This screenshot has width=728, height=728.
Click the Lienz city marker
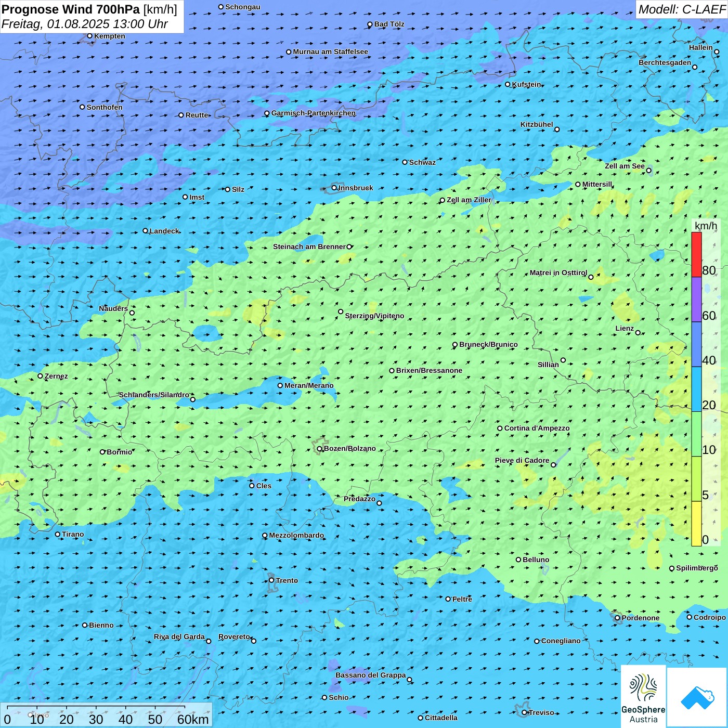point(638,333)
